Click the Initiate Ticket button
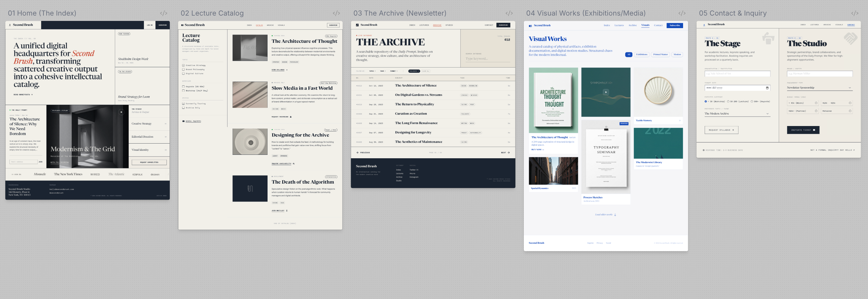This screenshot has width=868, height=299. coord(803,130)
